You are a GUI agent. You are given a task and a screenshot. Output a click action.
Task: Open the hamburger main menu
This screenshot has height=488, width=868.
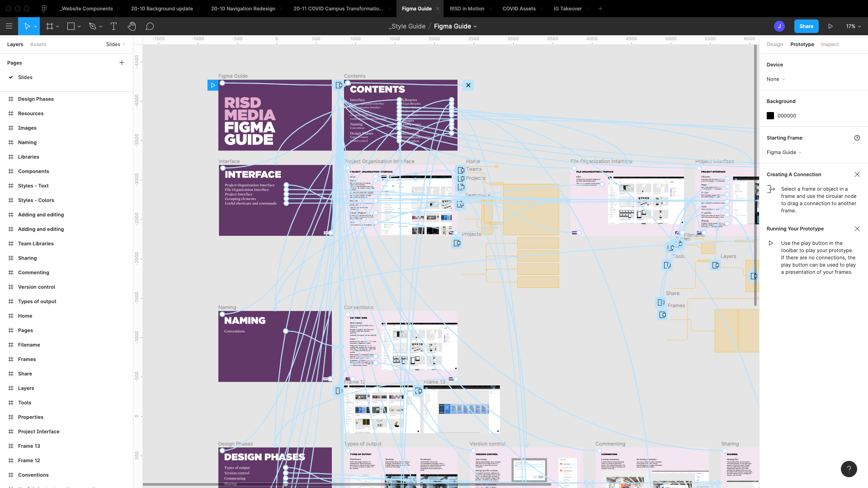coord(9,26)
